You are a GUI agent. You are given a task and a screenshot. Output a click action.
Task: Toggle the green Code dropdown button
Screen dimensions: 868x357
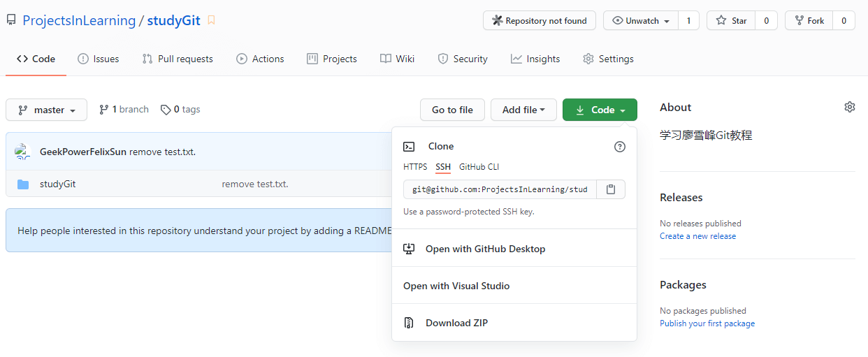pyautogui.click(x=599, y=110)
